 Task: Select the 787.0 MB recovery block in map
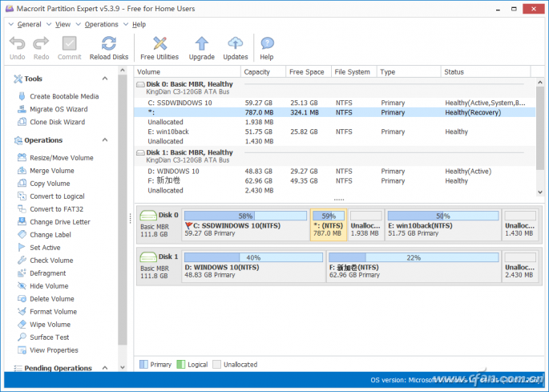pyautogui.click(x=329, y=224)
